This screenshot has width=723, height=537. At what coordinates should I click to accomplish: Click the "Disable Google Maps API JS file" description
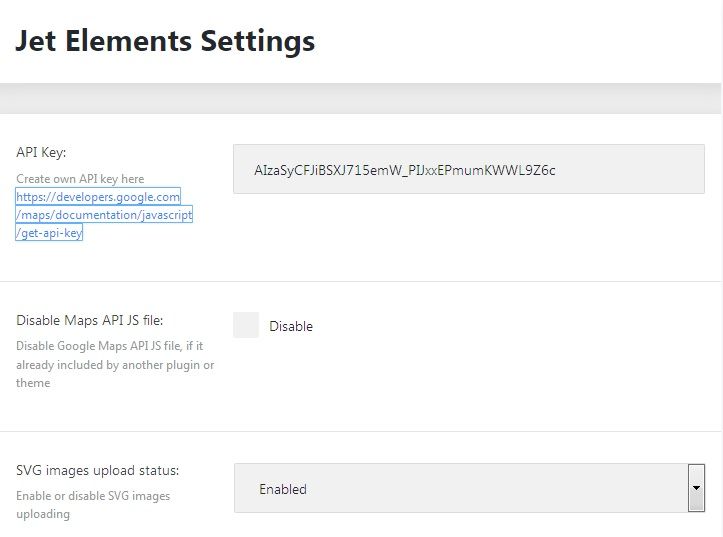(110, 347)
